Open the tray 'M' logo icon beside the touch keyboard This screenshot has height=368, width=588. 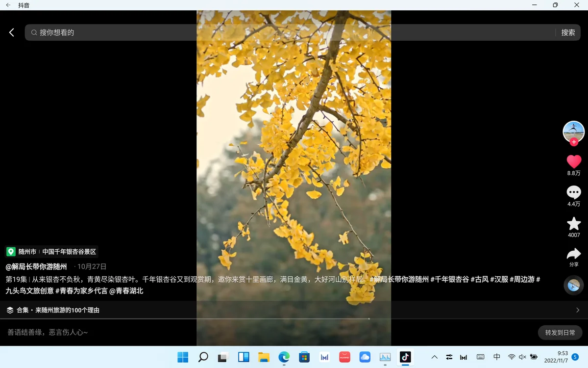[464, 357]
